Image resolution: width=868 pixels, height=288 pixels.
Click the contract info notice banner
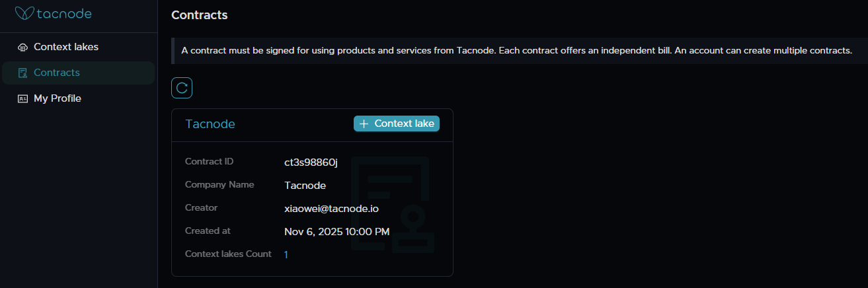(516, 51)
